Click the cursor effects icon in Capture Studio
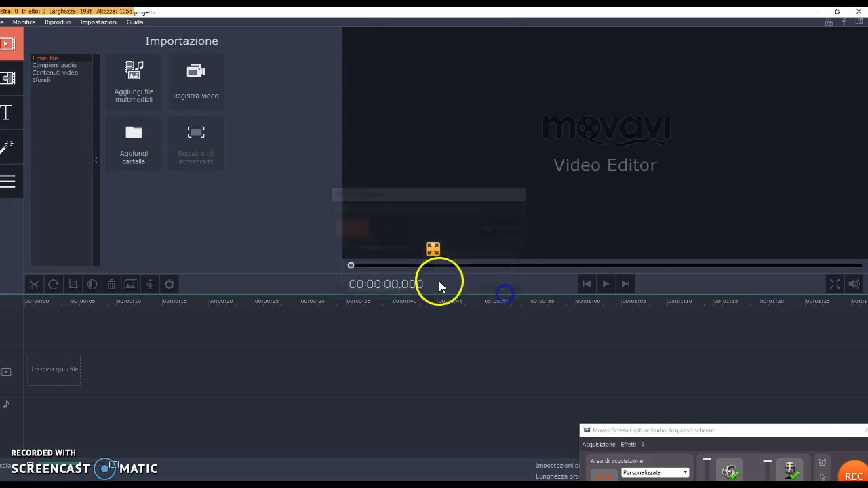Screen dimensions: 868x488 click(823, 476)
